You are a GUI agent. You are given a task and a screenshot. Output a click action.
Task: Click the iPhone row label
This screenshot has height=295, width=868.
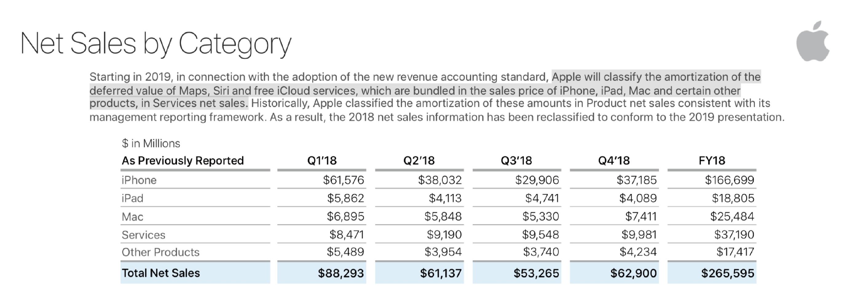pyautogui.click(x=139, y=180)
